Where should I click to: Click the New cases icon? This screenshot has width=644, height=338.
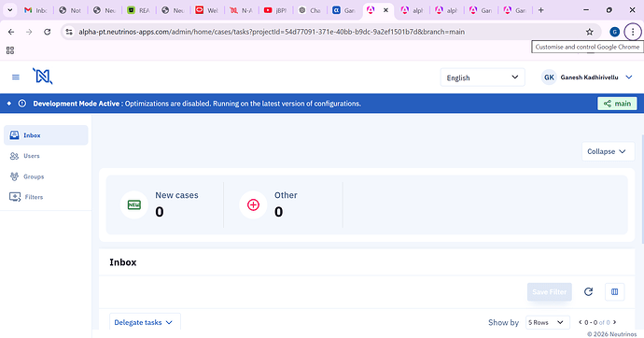[x=133, y=204]
